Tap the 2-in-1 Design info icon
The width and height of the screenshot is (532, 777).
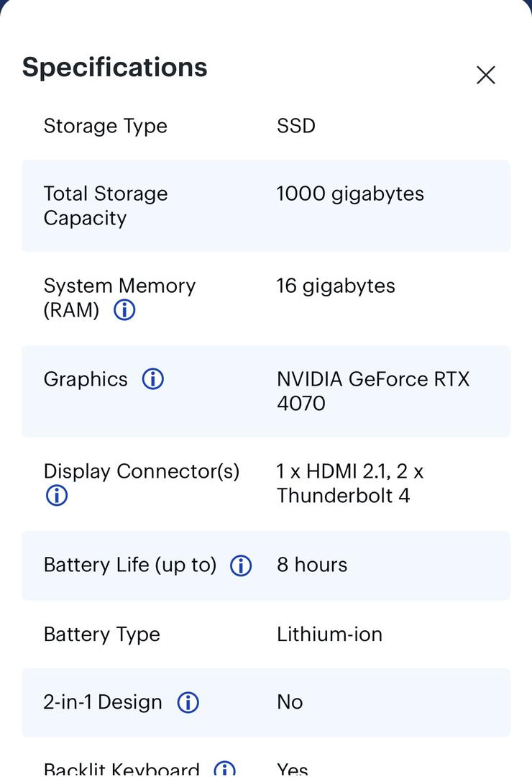[188, 702]
